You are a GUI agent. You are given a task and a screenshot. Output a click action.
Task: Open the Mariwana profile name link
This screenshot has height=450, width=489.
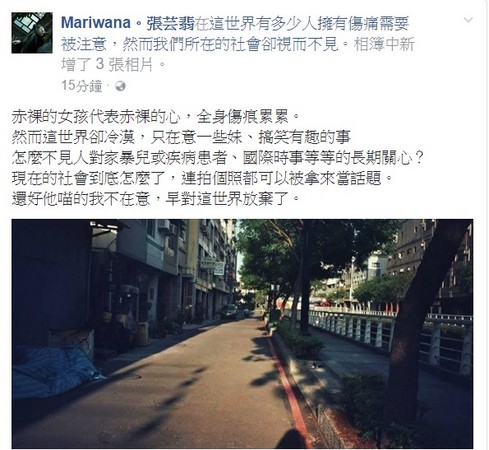(96, 23)
